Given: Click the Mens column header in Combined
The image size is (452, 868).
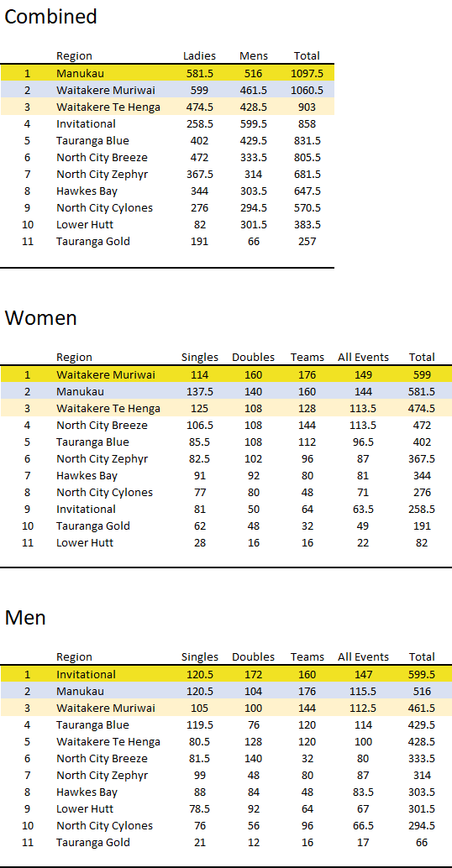Looking at the screenshot, I should [x=254, y=56].
